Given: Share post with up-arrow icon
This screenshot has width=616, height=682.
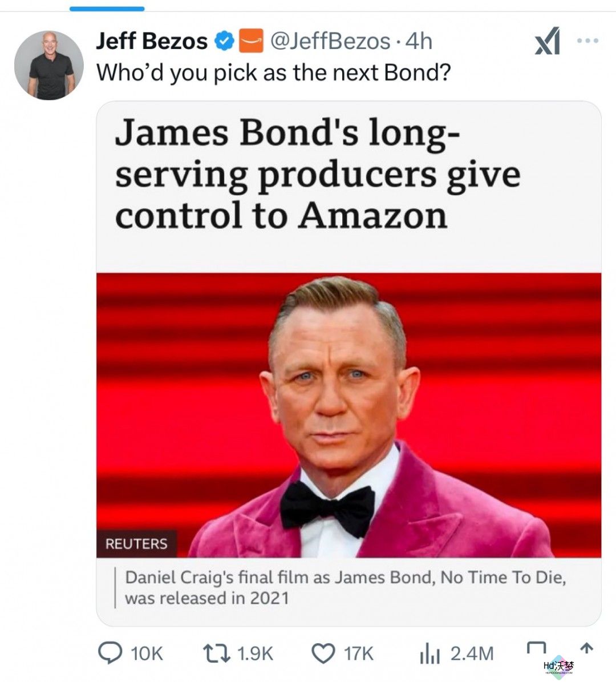Looking at the screenshot, I should click(x=586, y=648).
